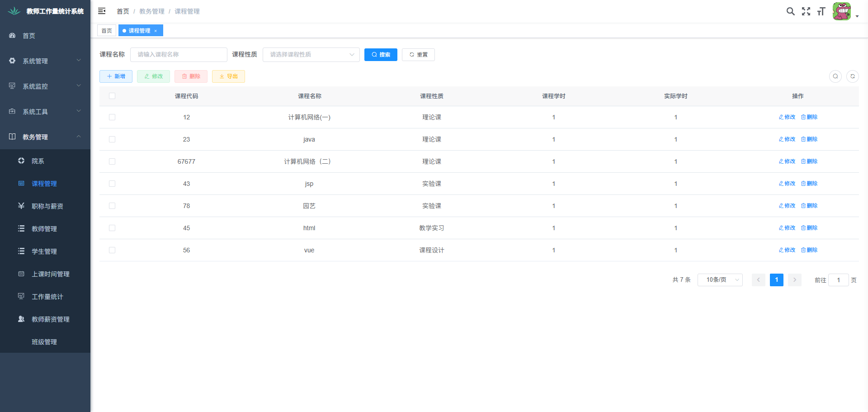Click the 导出 export button
This screenshot has width=868, height=412.
228,76
